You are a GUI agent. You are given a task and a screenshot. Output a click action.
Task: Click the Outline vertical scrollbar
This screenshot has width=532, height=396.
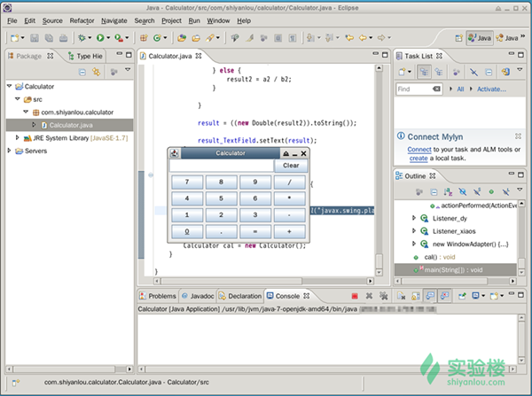pyautogui.click(x=521, y=237)
